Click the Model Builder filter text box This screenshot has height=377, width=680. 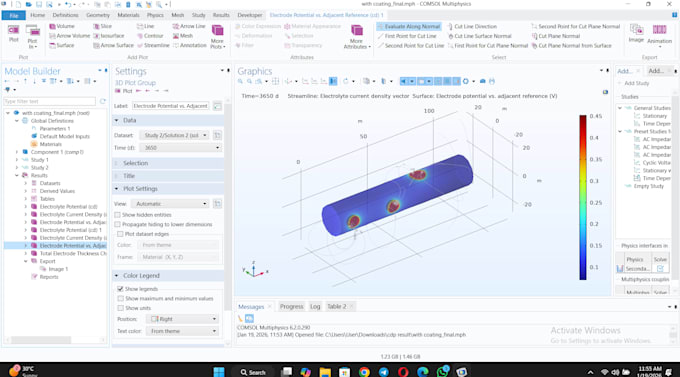(x=49, y=101)
